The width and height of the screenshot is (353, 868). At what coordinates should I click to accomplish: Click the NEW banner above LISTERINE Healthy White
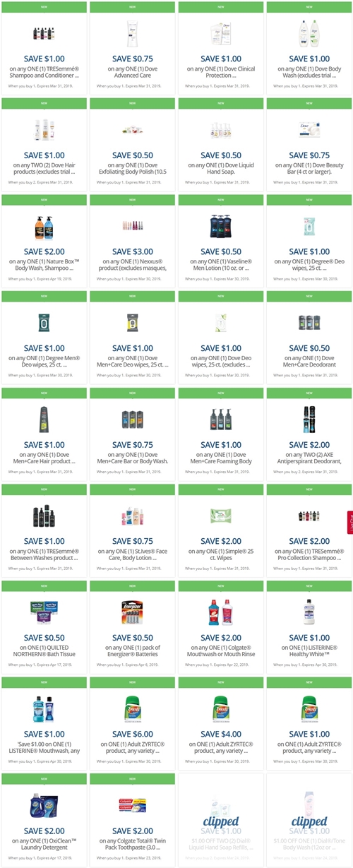click(309, 586)
